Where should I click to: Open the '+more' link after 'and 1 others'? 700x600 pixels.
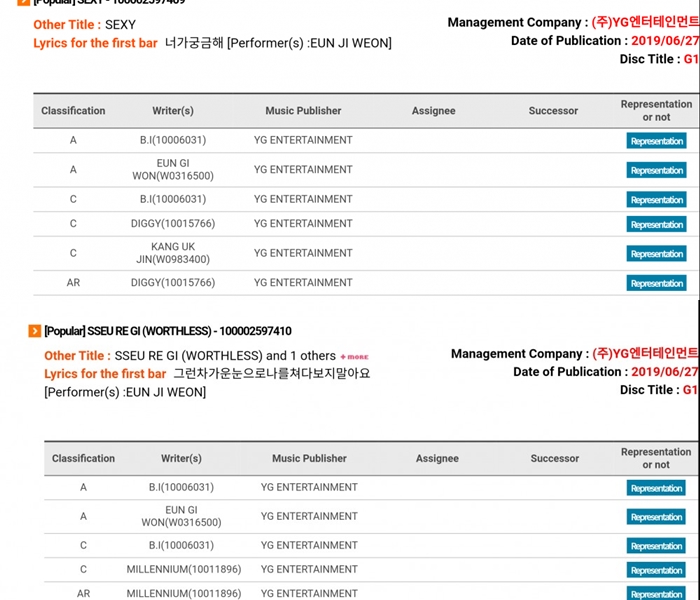point(354,357)
